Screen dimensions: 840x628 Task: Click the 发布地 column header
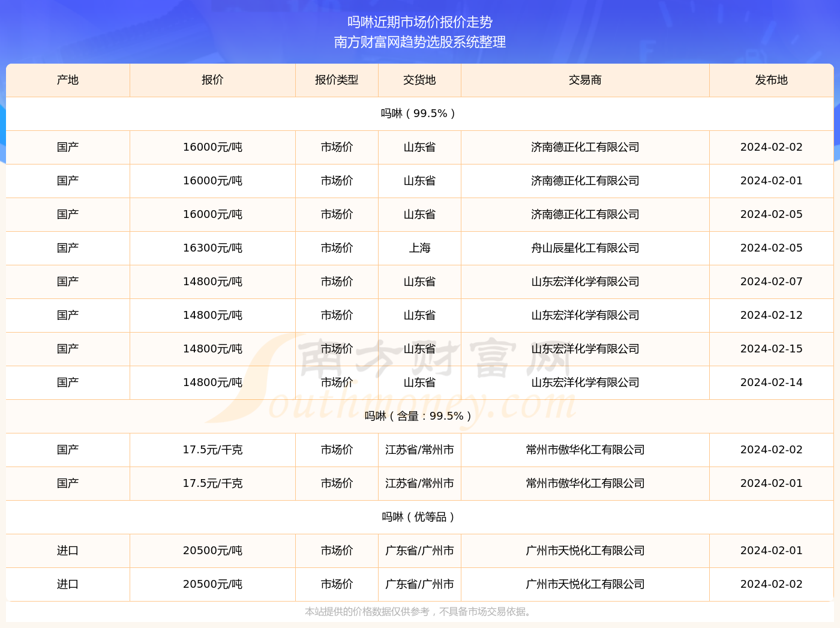(x=772, y=80)
